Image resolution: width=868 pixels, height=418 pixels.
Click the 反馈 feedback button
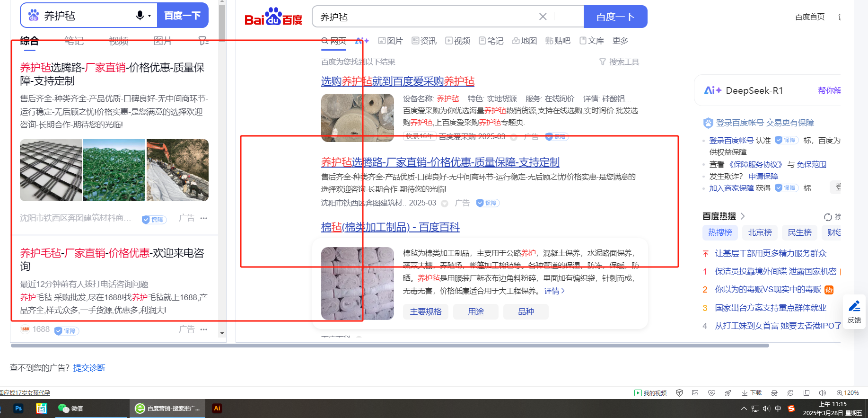[x=854, y=311]
